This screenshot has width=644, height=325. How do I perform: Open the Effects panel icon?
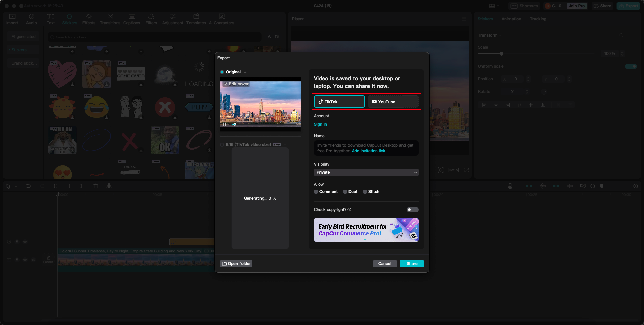89,16
